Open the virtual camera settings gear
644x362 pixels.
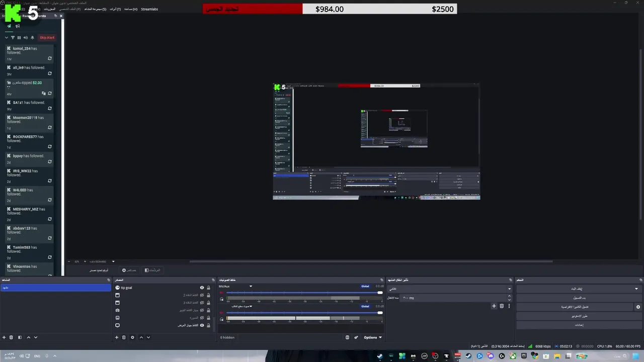click(x=638, y=307)
